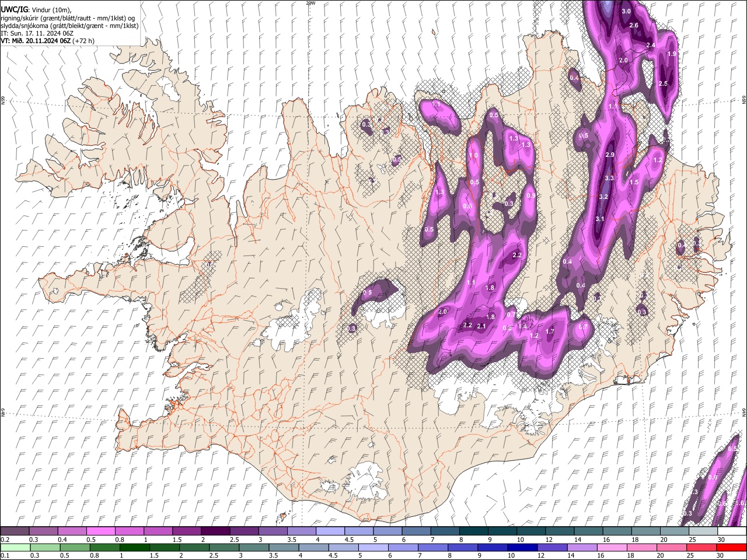Click the 1.5 snowfall value on the map

click(634, 183)
